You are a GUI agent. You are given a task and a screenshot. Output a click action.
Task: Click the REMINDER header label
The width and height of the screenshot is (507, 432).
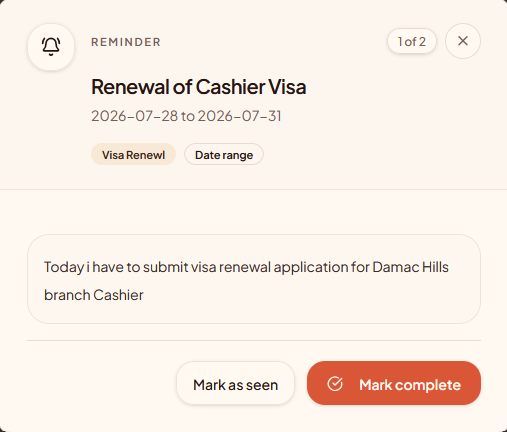[x=126, y=42]
